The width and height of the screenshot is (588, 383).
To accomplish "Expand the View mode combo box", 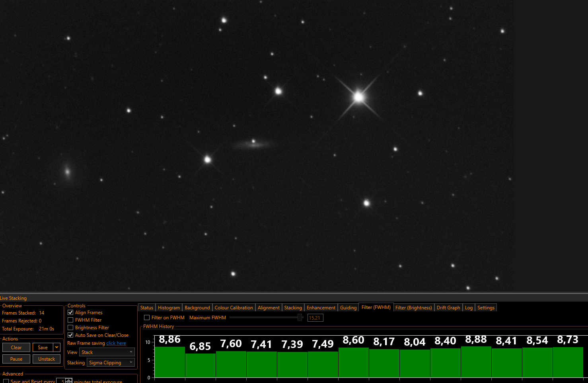I will click(107, 352).
